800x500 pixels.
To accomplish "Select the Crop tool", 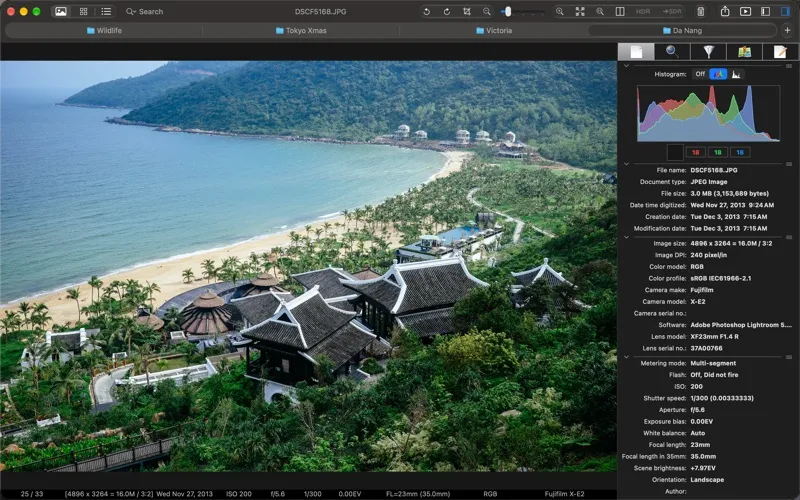I will pos(466,11).
